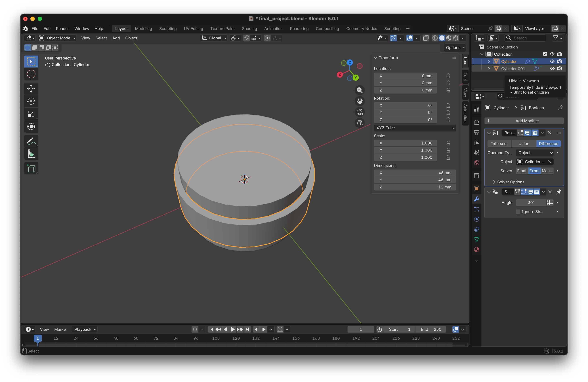This screenshot has width=588, height=382.
Task: Switch to the Sculpting workspace tab
Action: tap(168, 29)
